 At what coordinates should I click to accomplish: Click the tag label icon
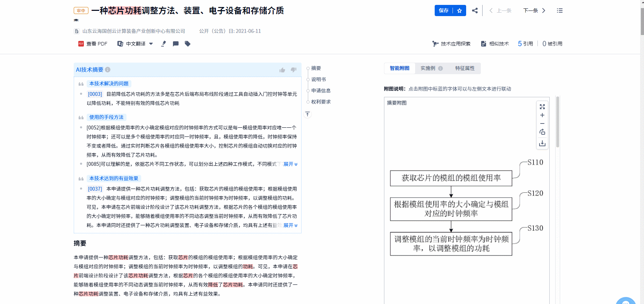coord(188,44)
